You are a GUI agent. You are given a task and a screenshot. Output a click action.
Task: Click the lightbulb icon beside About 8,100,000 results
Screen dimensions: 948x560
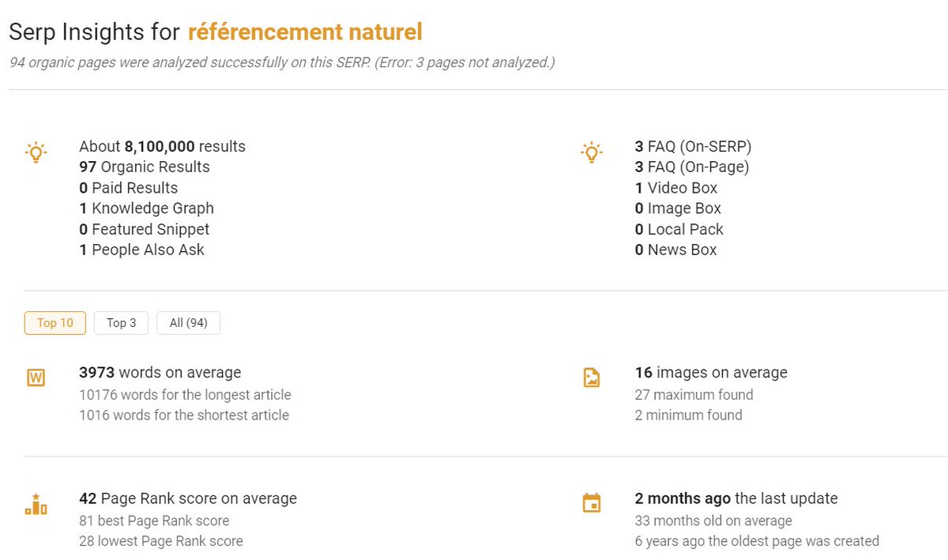(36, 152)
